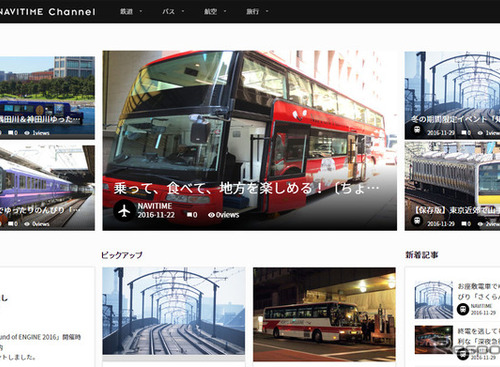500x367 pixels.
Task: Open the お座敷電車 article title in 新着記事
Action: click(x=479, y=291)
